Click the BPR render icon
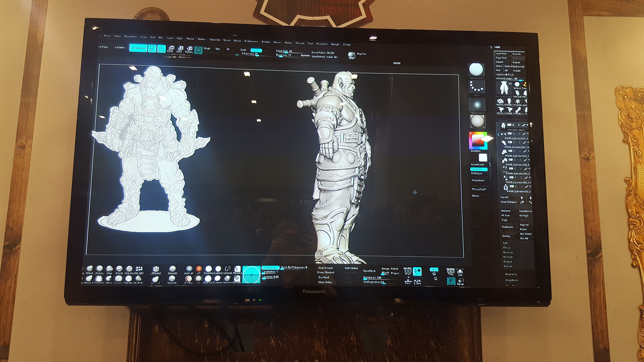Screen dimensions: 644x362 [x=351, y=55]
